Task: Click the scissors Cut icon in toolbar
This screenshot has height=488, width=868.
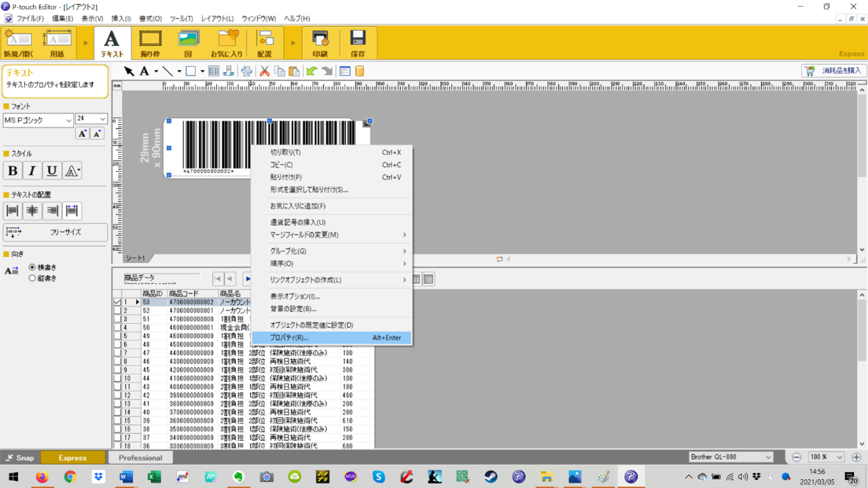Action: [265, 71]
